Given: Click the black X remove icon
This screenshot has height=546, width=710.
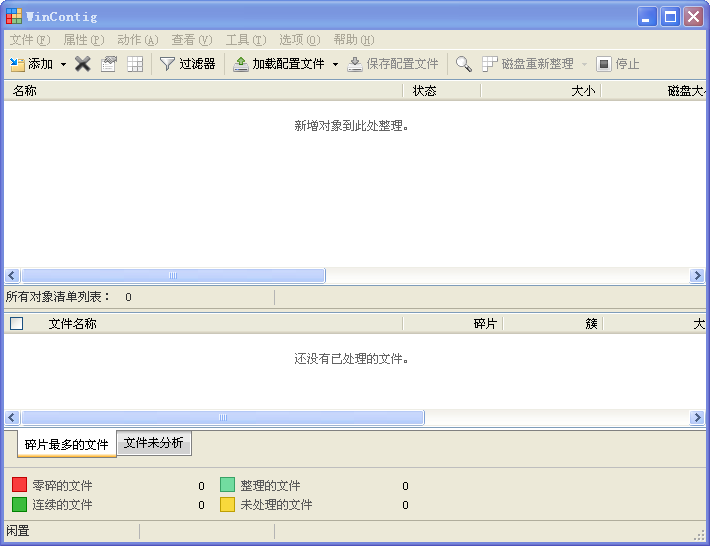Looking at the screenshot, I should point(82,64).
